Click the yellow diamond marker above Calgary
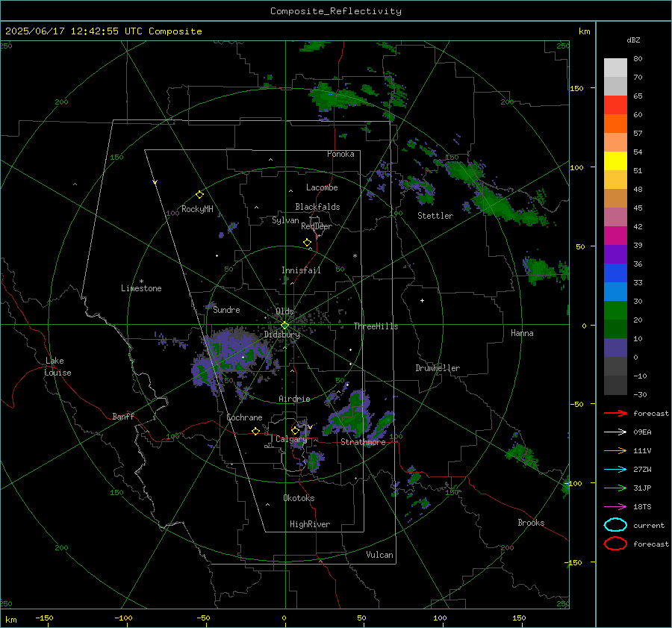This screenshot has width=672, height=628. (295, 430)
